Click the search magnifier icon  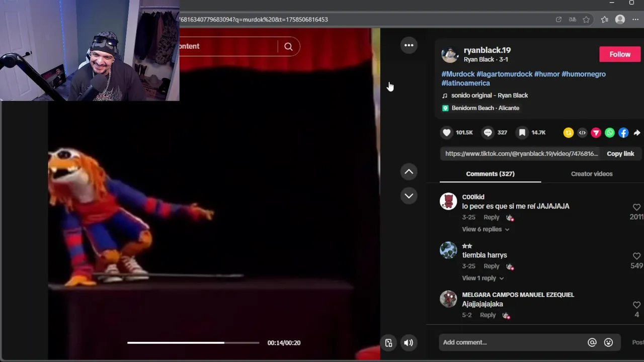(x=288, y=47)
